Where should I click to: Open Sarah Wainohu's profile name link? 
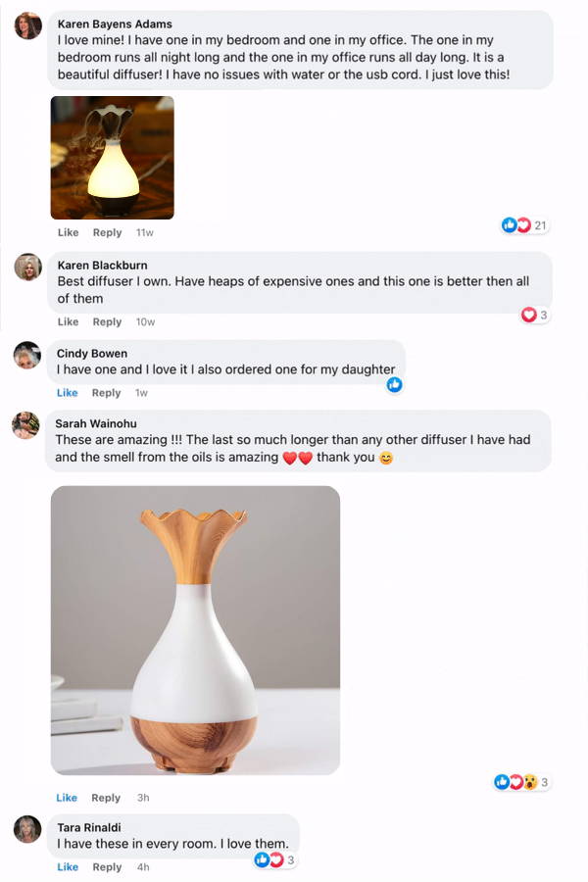(x=96, y=423)
